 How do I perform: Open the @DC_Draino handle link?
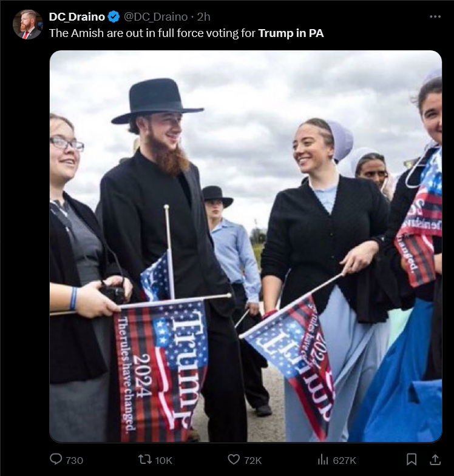155,17
